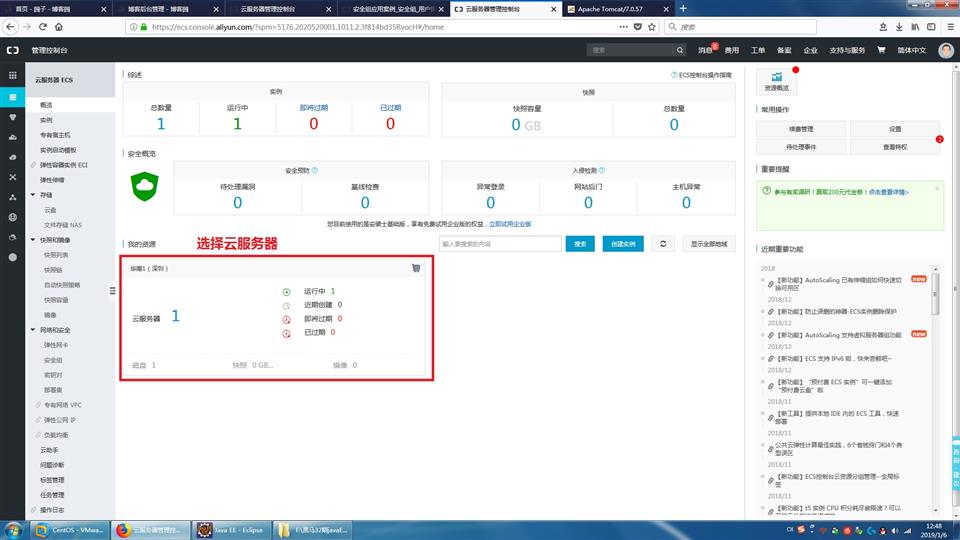960x540 pixels.
Task: Open AutoScaling 支持虚拟服务器组功能 news link
Action: 839,335
